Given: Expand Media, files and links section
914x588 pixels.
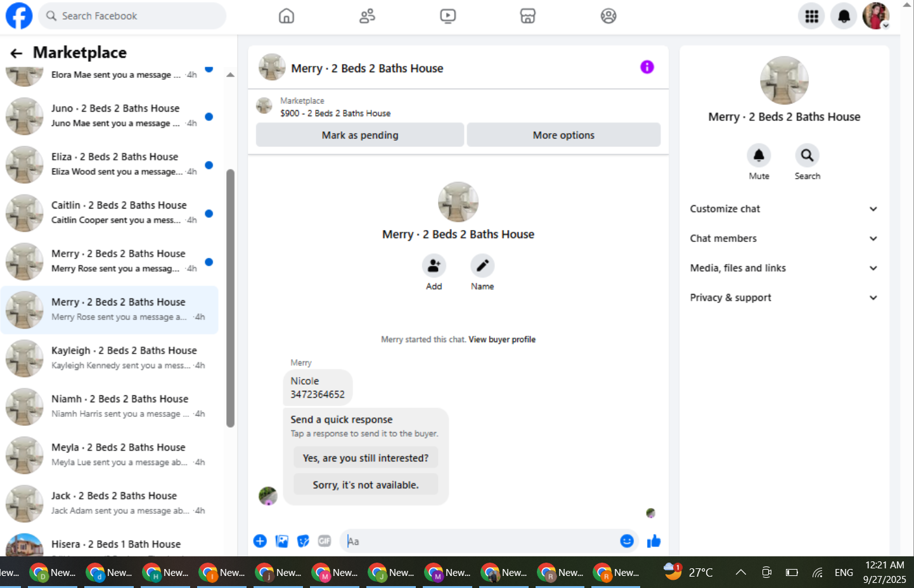Looking at the screenshot, I should pos(784,268).
